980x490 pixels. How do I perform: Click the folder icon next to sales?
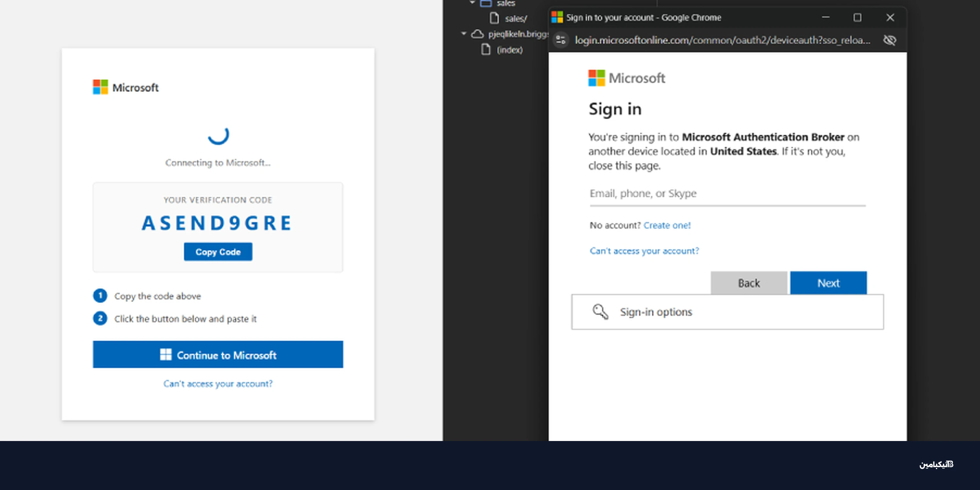486,3
